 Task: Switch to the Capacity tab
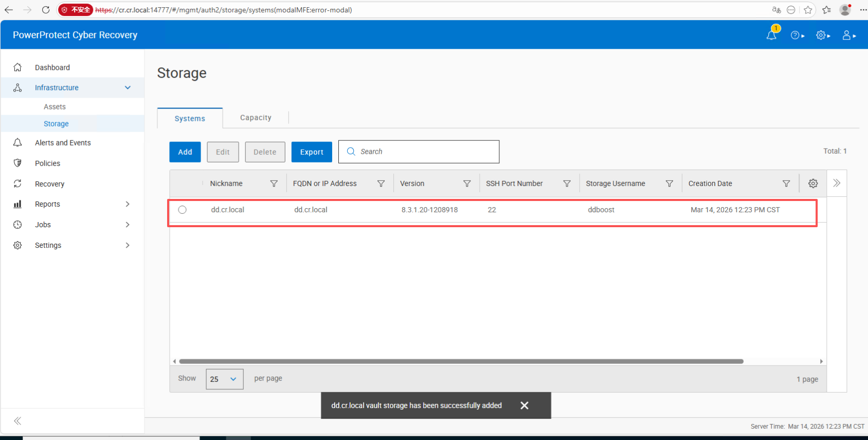point(256,118)
